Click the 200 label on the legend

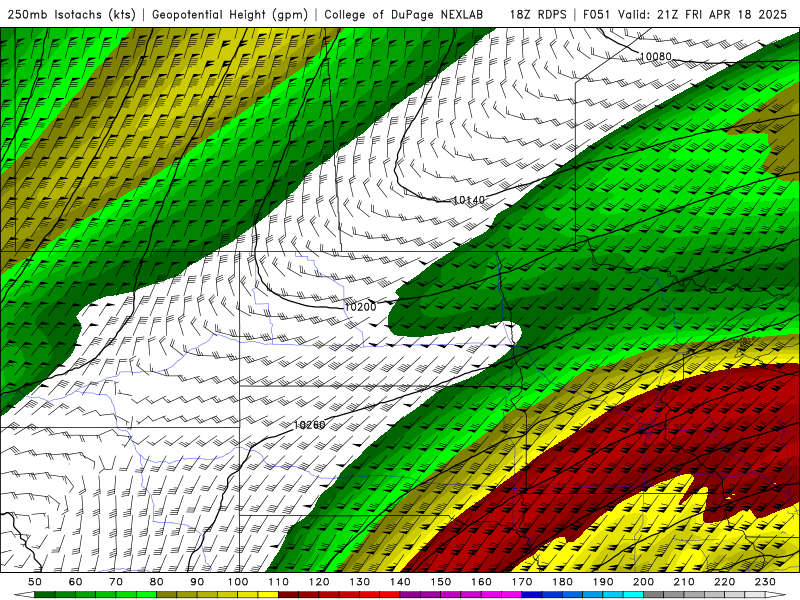(644, 582)
